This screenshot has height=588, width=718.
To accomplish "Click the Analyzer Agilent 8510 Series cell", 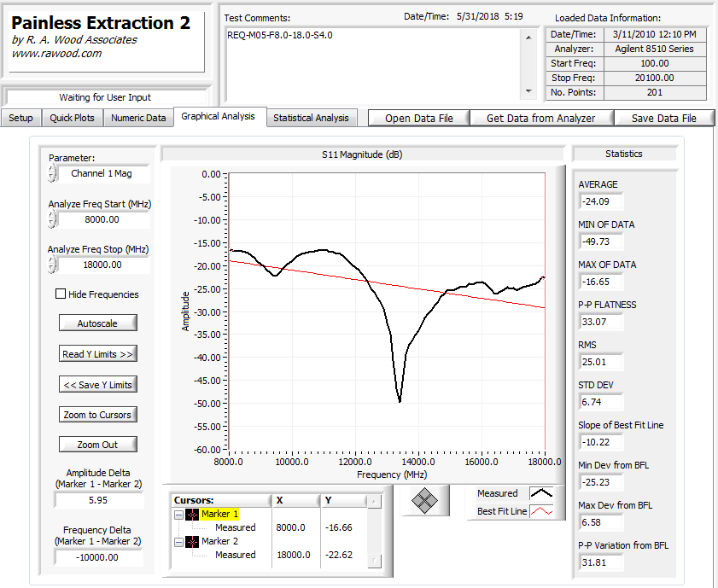I will [x=654, y=49].
